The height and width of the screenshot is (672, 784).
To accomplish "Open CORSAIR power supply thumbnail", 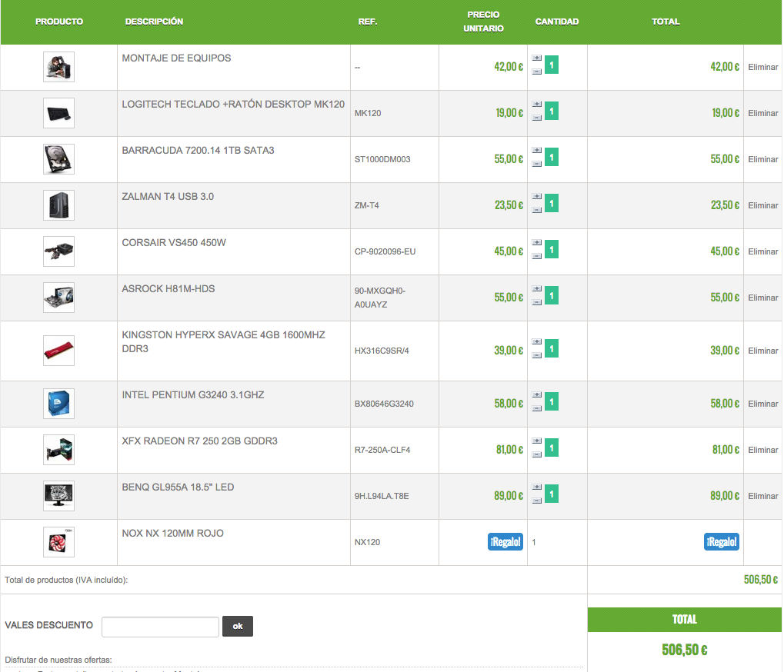I will coord(58,251).
